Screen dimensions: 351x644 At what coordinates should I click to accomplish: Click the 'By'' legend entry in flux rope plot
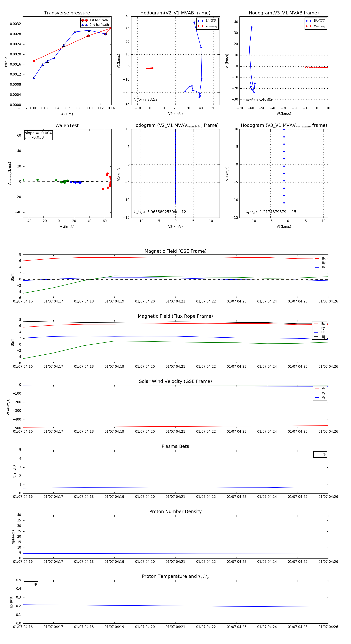point(320,328)
